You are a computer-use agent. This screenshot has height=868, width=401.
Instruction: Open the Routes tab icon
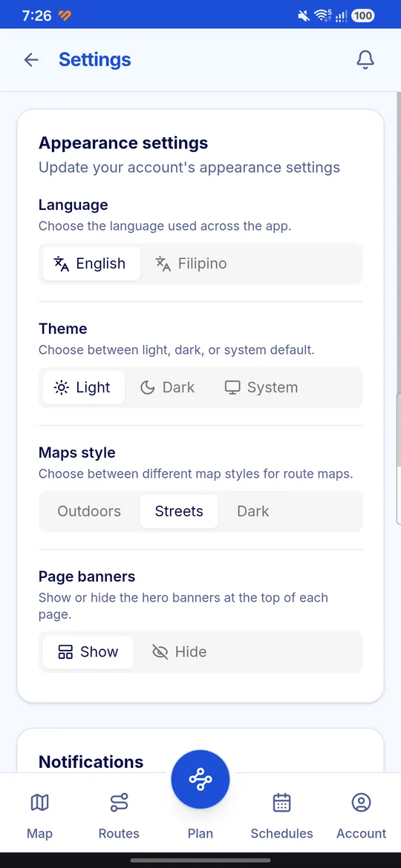tap(119, 802)
